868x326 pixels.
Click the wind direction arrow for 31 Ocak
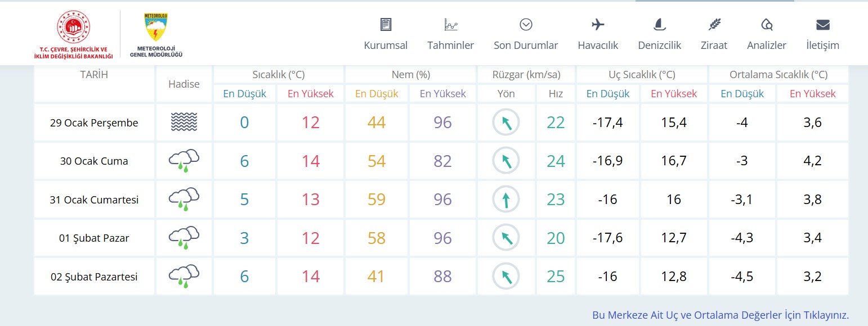click(506, 200)
